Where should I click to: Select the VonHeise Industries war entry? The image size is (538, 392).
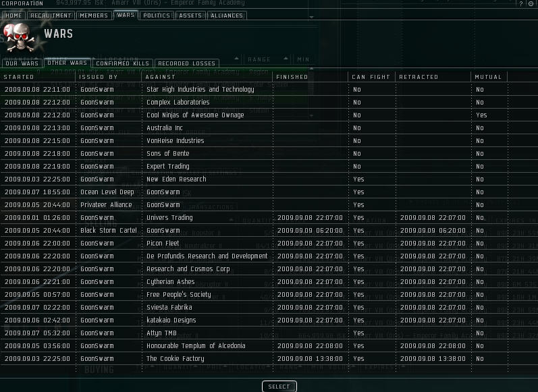(x=269, y=140)
